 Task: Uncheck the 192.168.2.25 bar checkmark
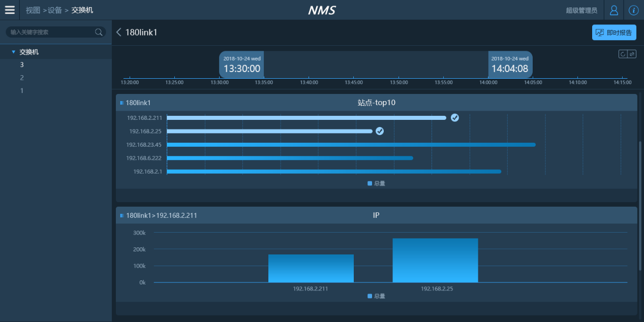click(380, 131)
